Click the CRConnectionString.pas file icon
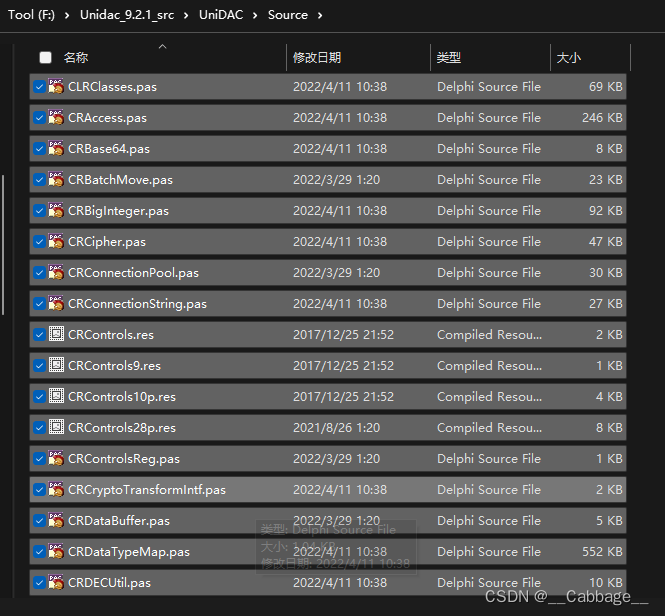 [x=56, y=303]
